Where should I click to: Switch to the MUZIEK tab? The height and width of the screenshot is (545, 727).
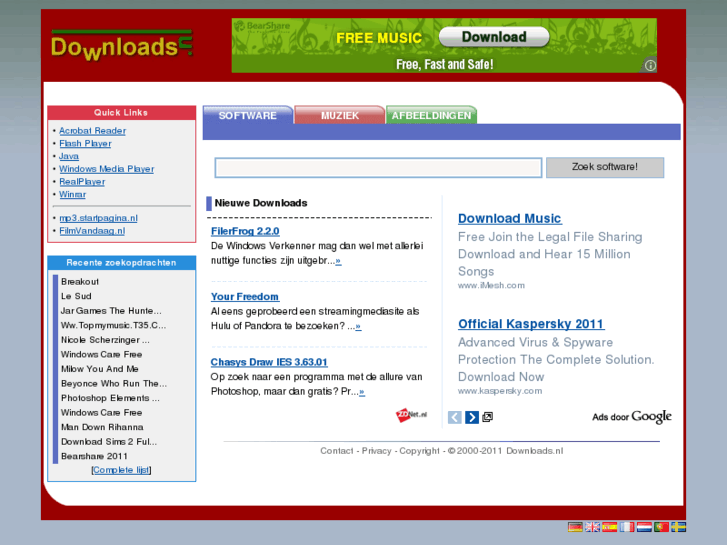click(x=340, y=115)
